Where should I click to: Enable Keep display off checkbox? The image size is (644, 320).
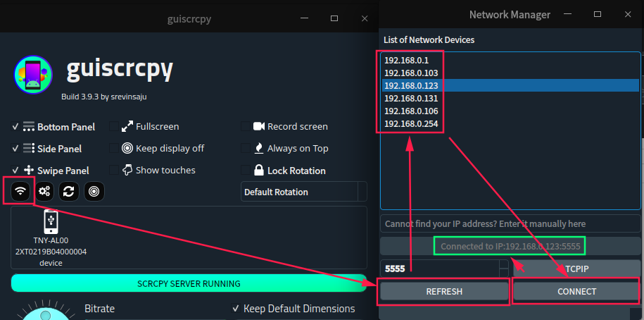tap(114, 149)
